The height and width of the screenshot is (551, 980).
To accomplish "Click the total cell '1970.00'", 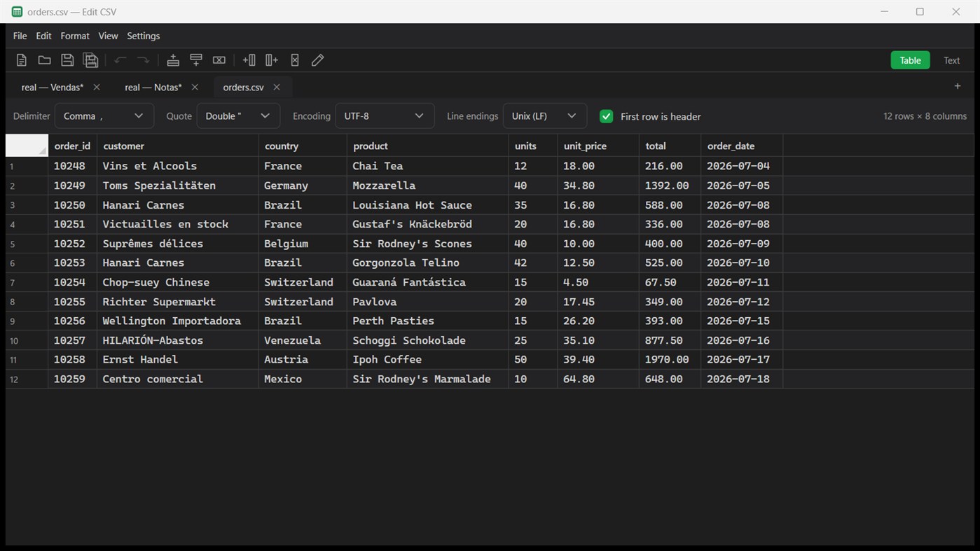I will (x=670, y=359).
